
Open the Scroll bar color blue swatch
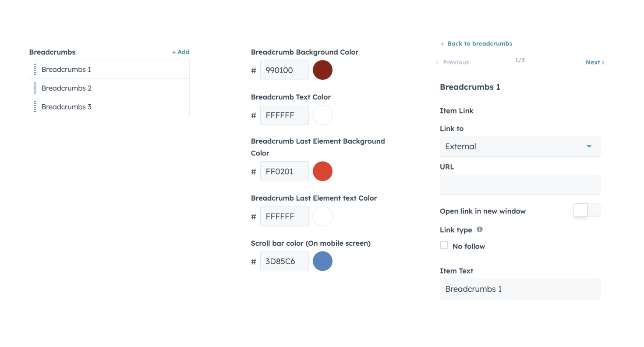point(322,261)
